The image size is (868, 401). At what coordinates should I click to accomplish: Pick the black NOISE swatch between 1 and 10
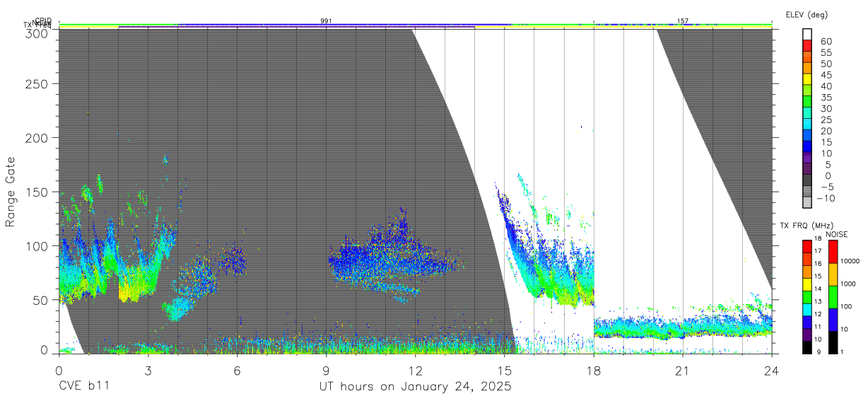point(833,342)
